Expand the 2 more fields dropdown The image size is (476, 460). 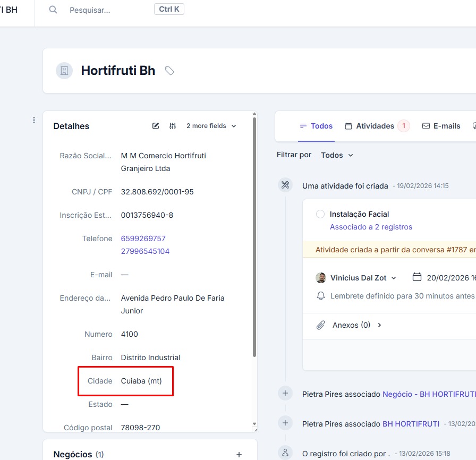tap(211, 126)
